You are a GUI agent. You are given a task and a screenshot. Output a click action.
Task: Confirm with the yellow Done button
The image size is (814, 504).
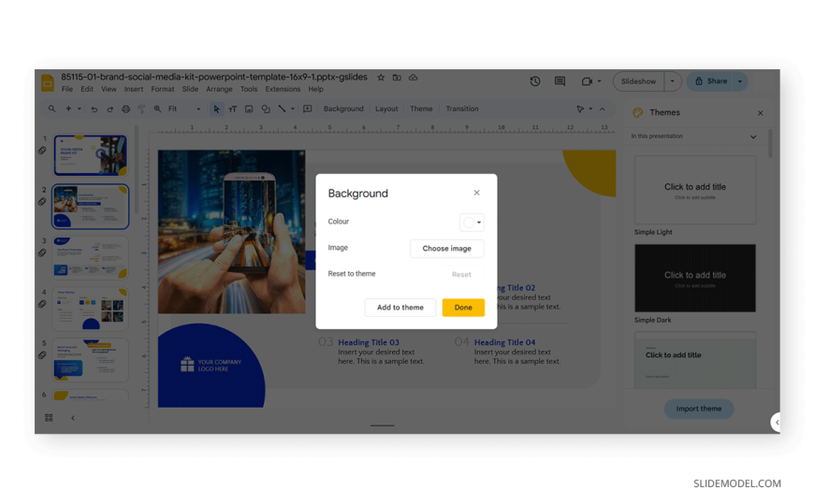tap(463, 308)
